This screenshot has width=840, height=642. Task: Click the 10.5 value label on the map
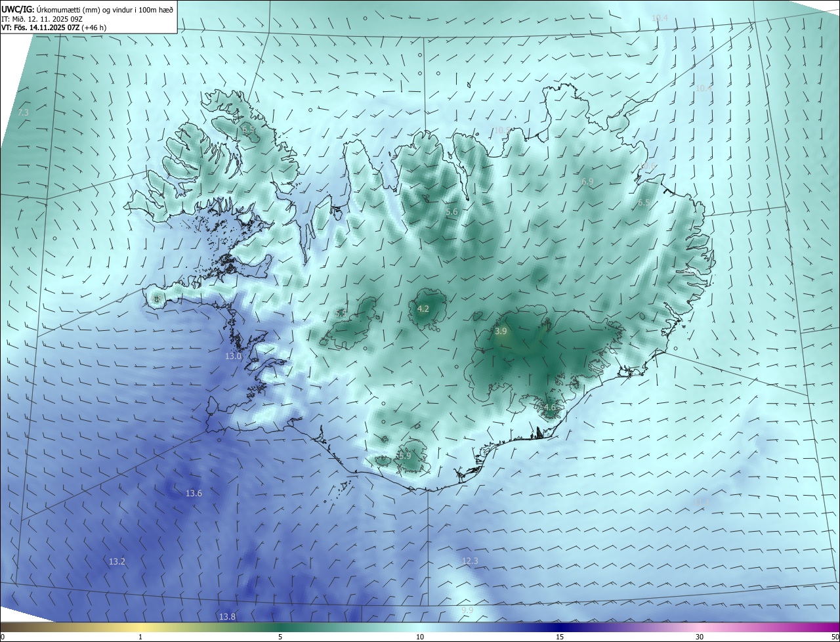(502, 131)
